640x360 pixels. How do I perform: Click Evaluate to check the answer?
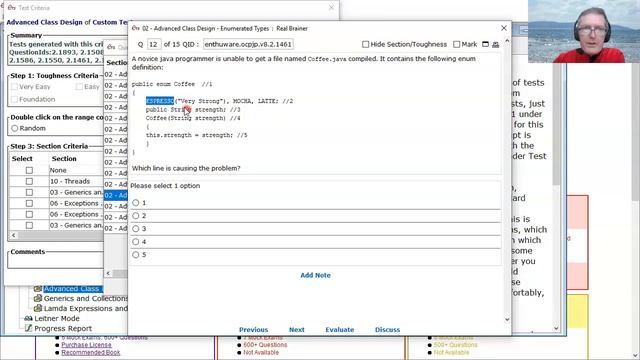(x=340, y=329)
